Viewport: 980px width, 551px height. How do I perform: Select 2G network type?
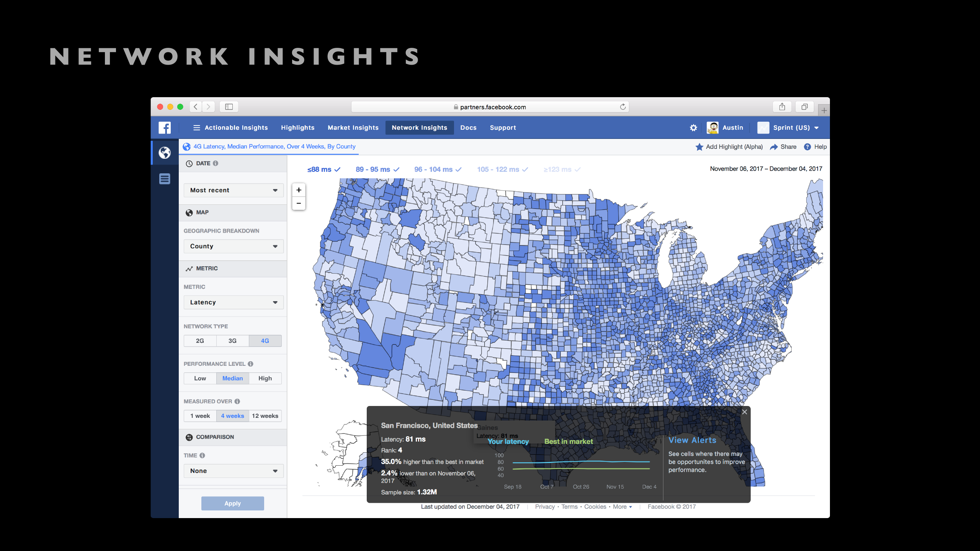pyautogui.click(x=200, y=341)
